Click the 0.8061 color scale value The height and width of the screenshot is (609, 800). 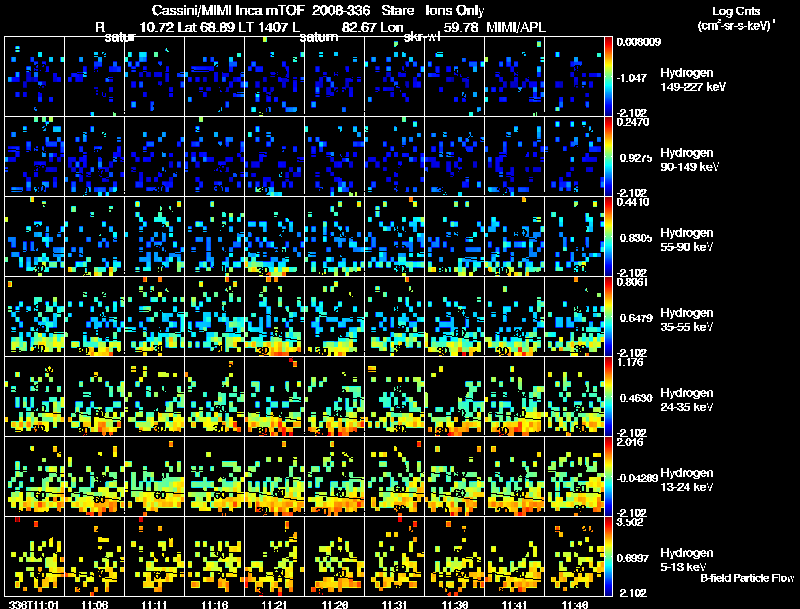[633, 282]
